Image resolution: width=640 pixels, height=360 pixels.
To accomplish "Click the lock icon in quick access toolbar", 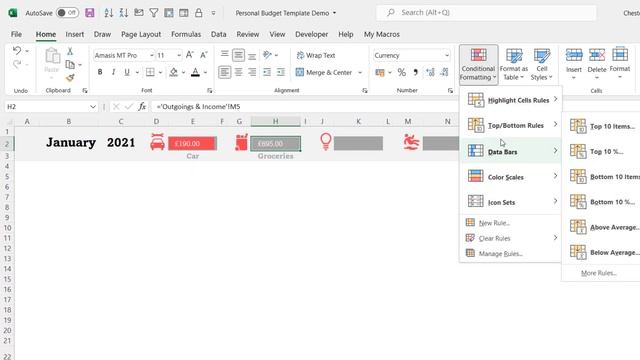I will [198, 13].
